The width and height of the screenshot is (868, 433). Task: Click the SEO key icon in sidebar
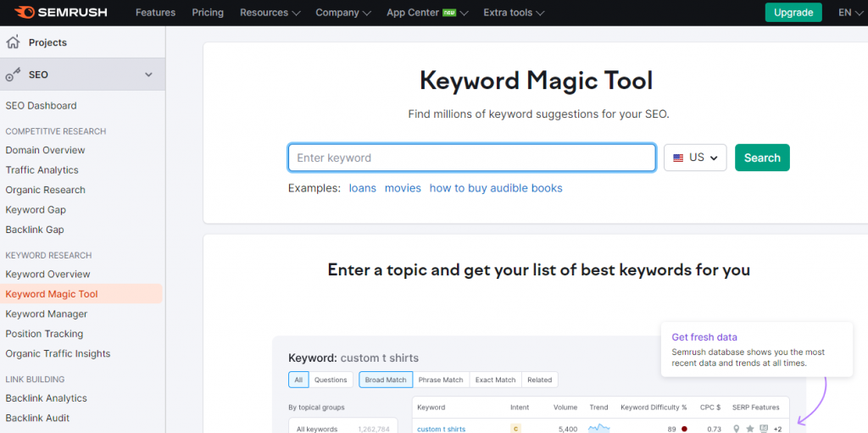click(x=13, y=75)
